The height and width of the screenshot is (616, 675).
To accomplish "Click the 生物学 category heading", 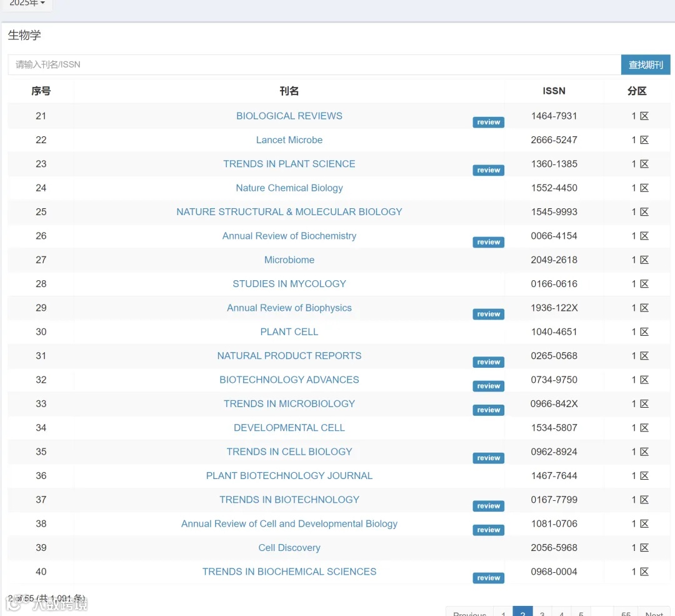I will click(x=24, y=35).
